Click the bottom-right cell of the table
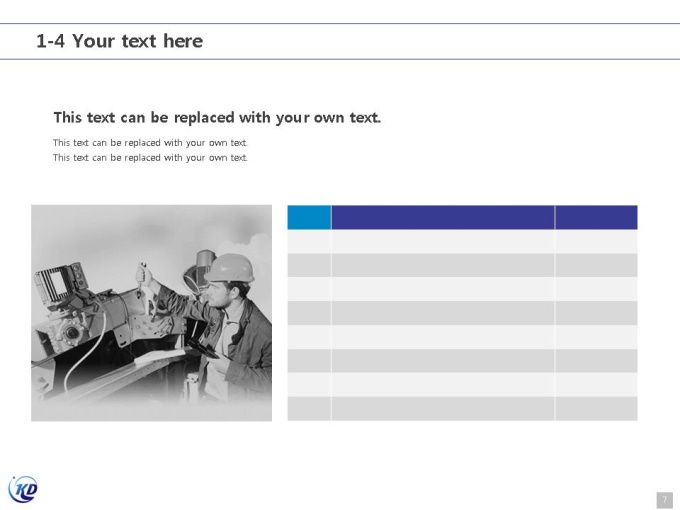 (596, 409)
